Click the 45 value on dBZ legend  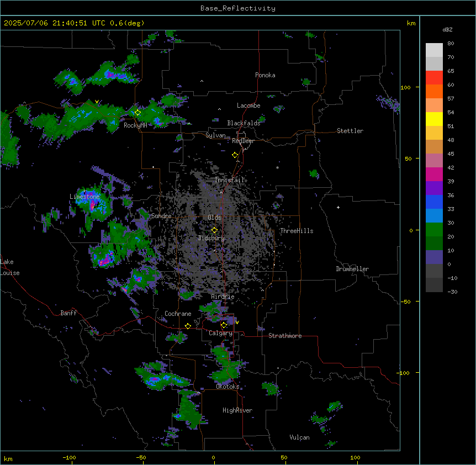tap(451, 154)
